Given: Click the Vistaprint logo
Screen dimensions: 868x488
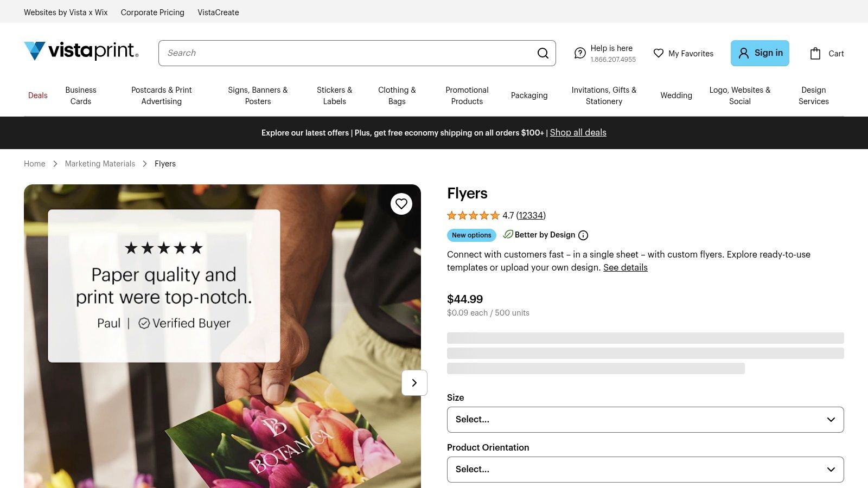Looking at the screenshot, I should [81, 51].
